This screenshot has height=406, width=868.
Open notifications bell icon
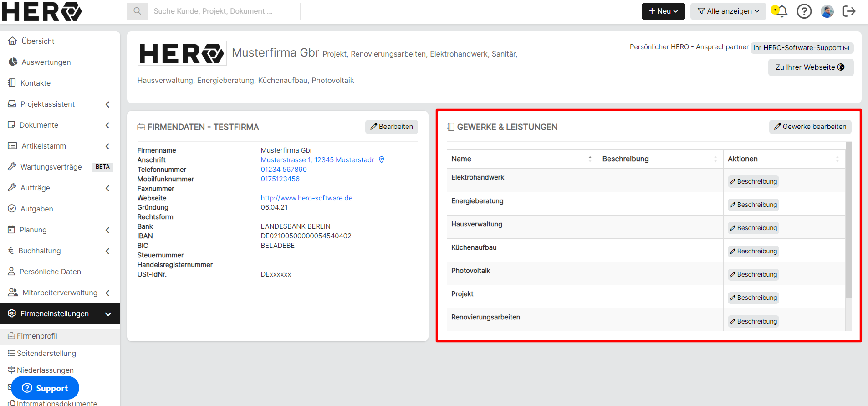(x=781, y=11)
